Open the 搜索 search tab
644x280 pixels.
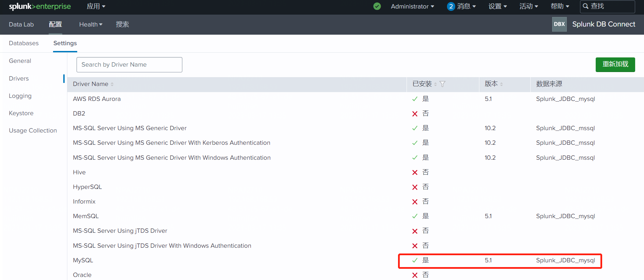(x=122, y=24)
